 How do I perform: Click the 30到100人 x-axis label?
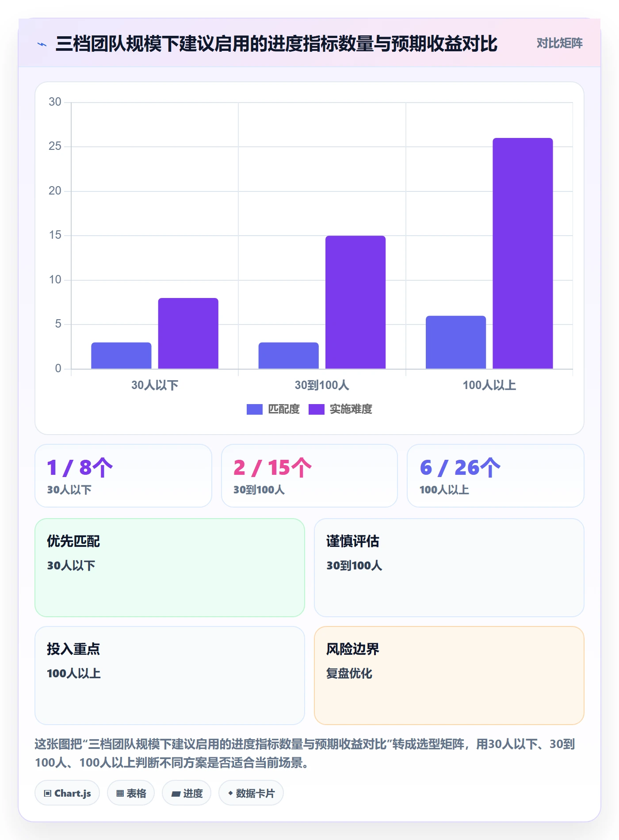(322, 385)
